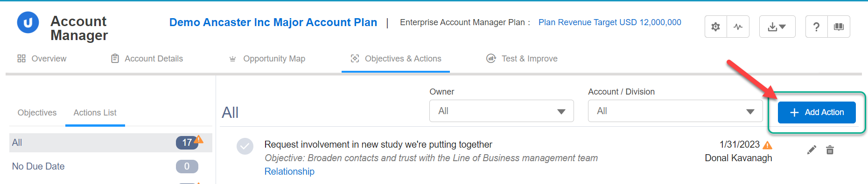
Task: Click the Account Manager logo icon
Action: 28,22
